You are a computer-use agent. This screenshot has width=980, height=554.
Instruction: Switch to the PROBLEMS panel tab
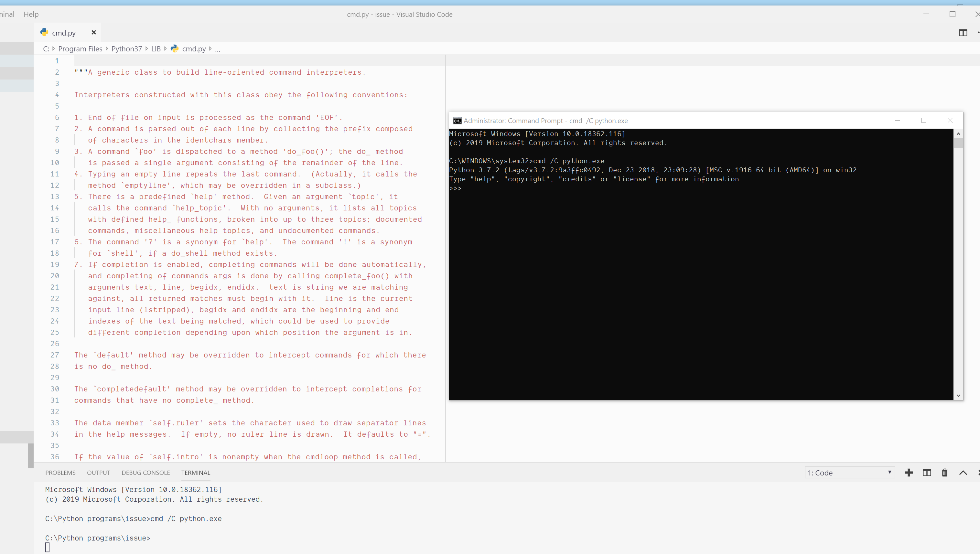pyautogui.click(x=60, y=473)
